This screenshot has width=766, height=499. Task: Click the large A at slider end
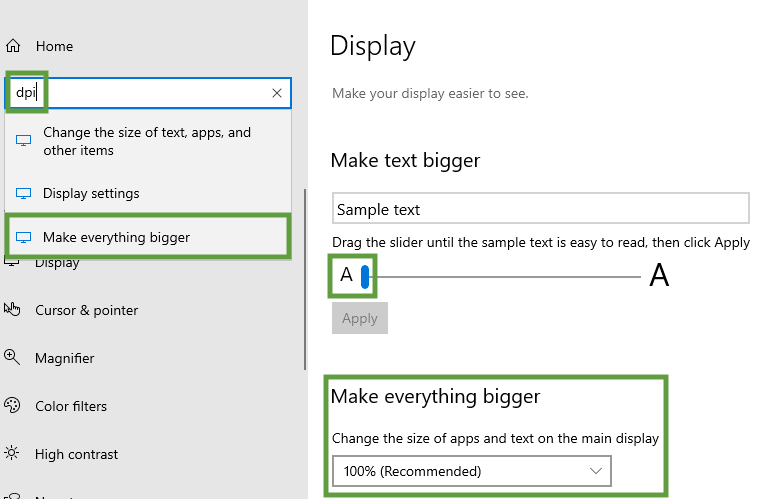click(659, 276)
